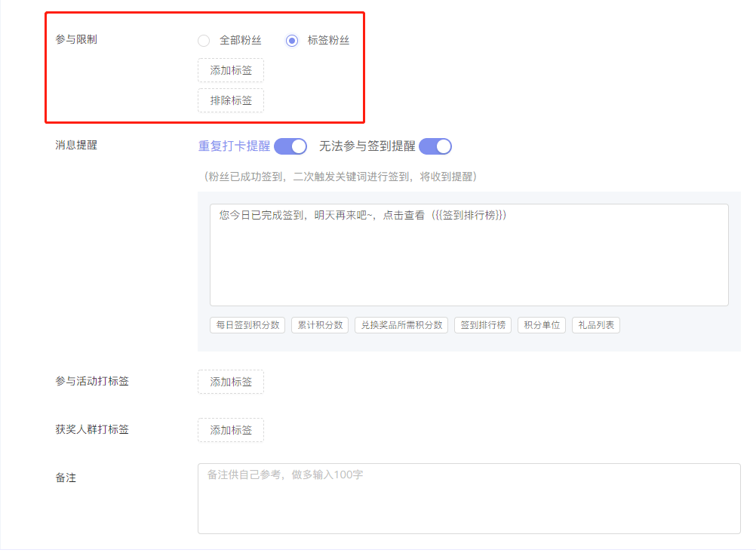Screen dimensions: 756x559
Task: Select the 全部粉丝 radio option
Action: 204,41
